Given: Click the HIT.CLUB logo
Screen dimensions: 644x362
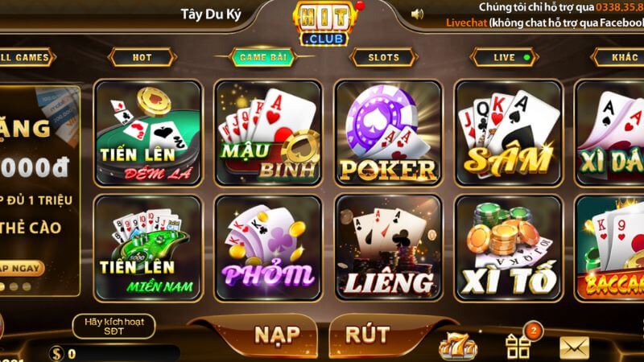Looking at the screenshot, I should [x=324, y=24].
